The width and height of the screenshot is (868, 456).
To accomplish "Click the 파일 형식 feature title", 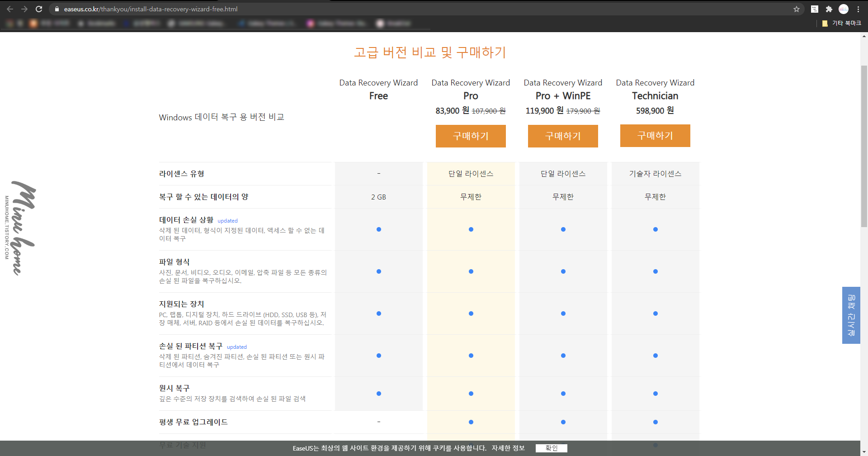I will click(x=175, y=262).
